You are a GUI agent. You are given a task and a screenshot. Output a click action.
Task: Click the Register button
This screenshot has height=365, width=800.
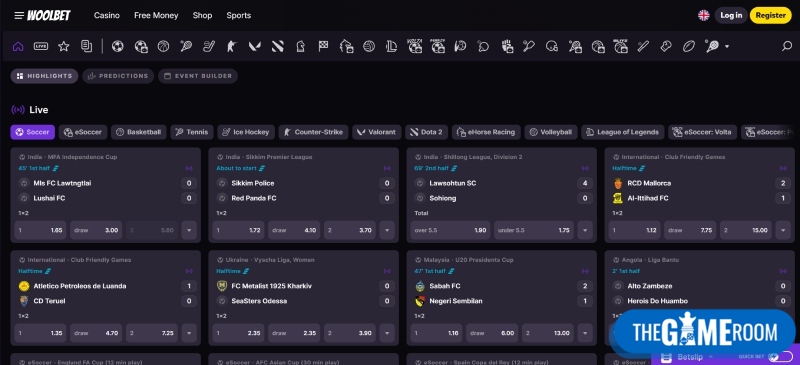pyautogui.click(x=770, y=15)
